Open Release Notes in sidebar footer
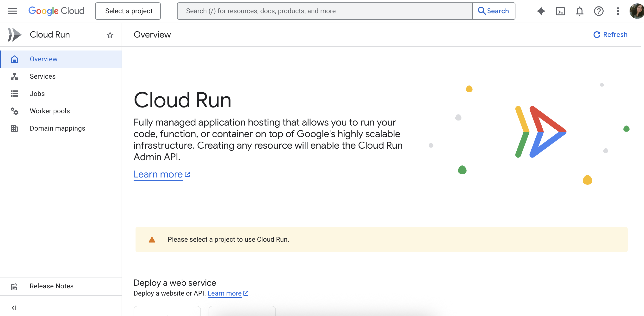Screen dimensions: 644x316 click(x=51, y=286)
